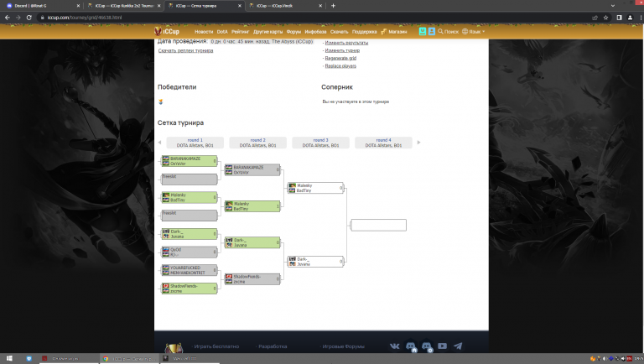Open the second Discord icon in the footer
Viewport: 644px width, 364px height.
click(x=426, y=346)
